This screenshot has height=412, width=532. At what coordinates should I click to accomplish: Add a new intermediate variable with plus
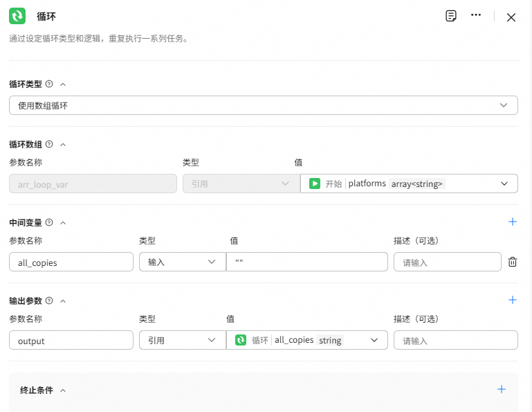click(x=513, y=222)
